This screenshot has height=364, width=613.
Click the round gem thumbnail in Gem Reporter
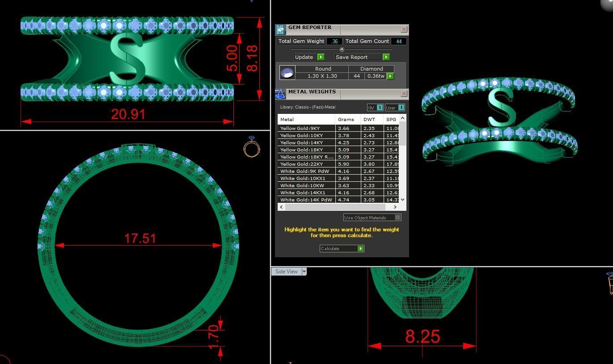[x=287, y=72]
